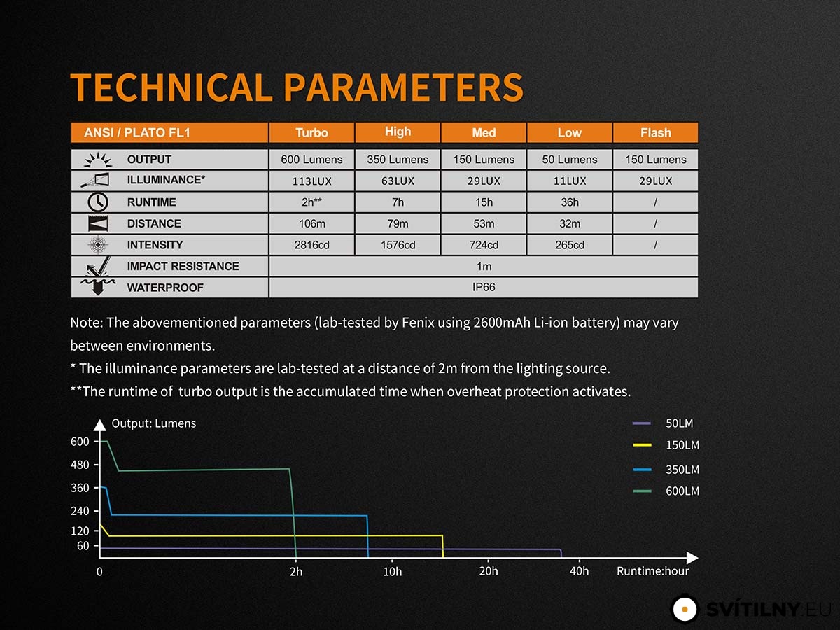
Task: Click the 600 Lumens output cell
Action: [x=311, y=160]
